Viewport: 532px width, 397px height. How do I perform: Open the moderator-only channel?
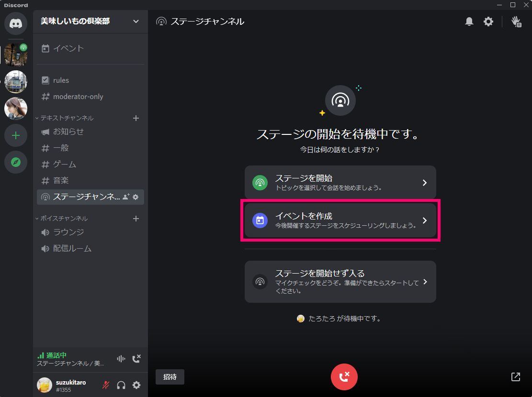[90, 97]
